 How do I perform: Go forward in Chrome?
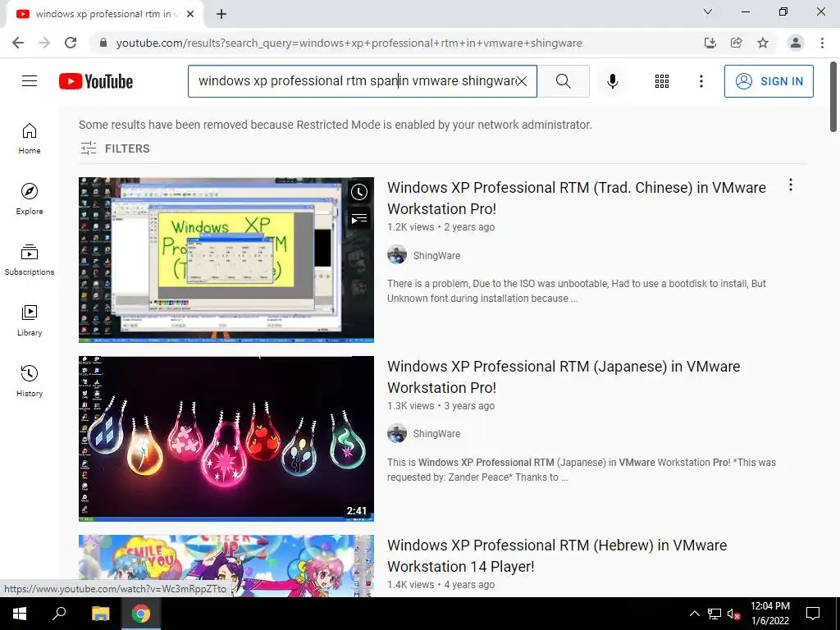(x=44, y=43)
